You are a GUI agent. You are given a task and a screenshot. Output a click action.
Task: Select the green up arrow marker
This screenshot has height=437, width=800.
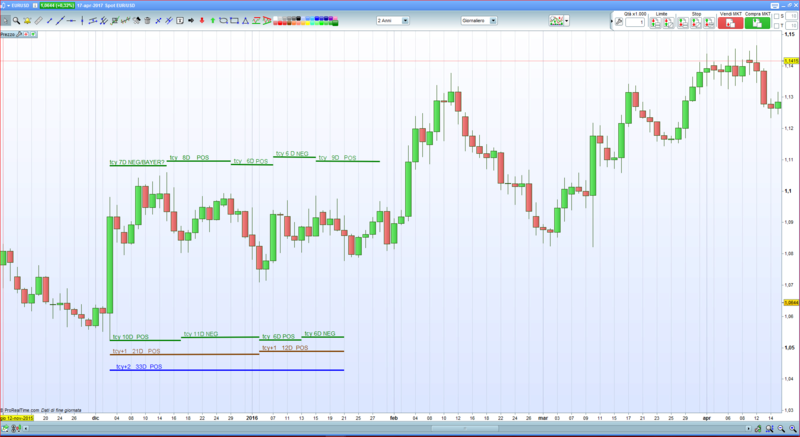click(x=213, y=20)
